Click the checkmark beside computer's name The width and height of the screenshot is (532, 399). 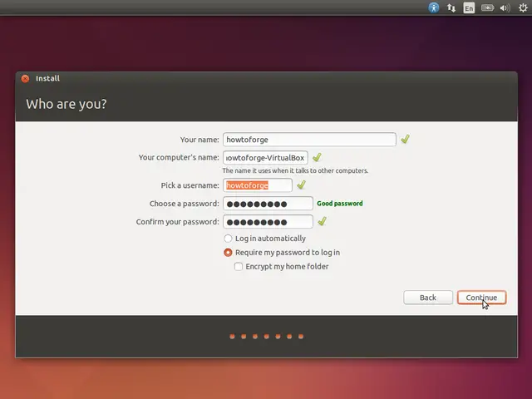pos(317,157)
